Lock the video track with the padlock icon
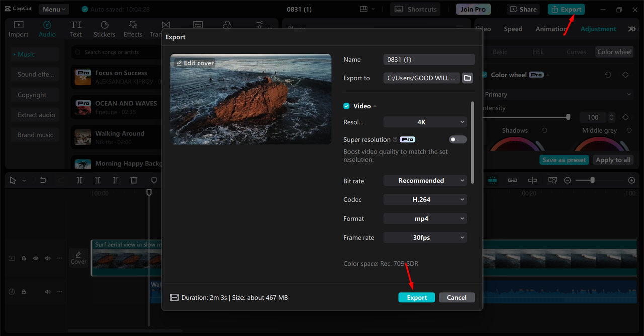Viewport: 644px width, 336px height. click(x=24, y=258)
